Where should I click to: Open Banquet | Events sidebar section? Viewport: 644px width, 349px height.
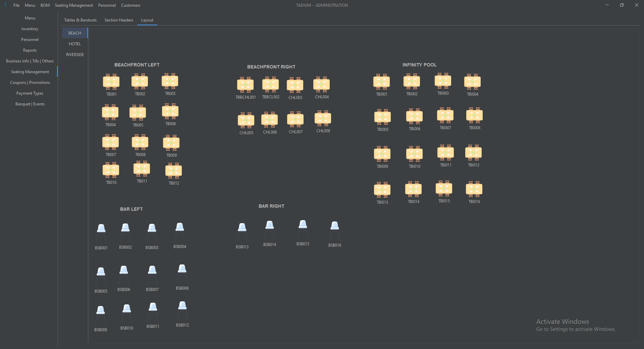pyautogui.click(x=30, y=104)
